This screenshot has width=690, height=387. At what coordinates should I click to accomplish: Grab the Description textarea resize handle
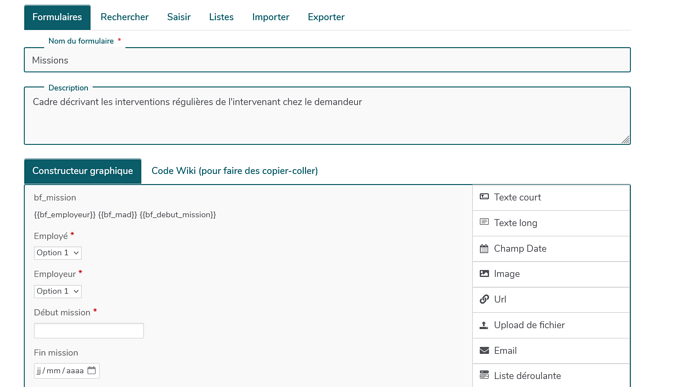(x=625, y=140)
